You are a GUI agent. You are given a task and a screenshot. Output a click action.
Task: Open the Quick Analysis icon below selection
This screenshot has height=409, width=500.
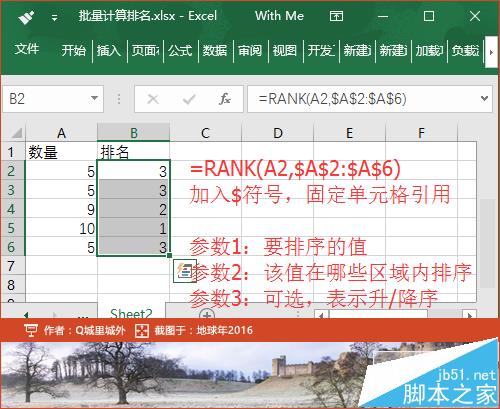185,271
